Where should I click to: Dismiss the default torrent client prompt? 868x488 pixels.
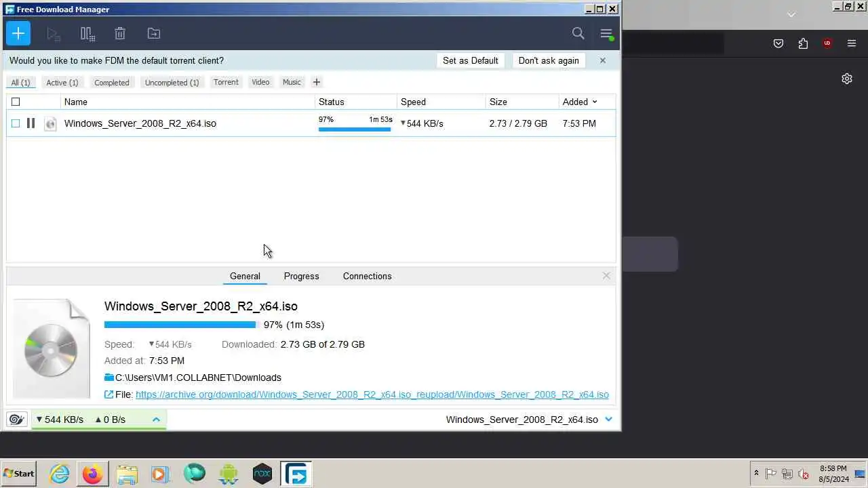pyautogui.click(x=602, y=60)
